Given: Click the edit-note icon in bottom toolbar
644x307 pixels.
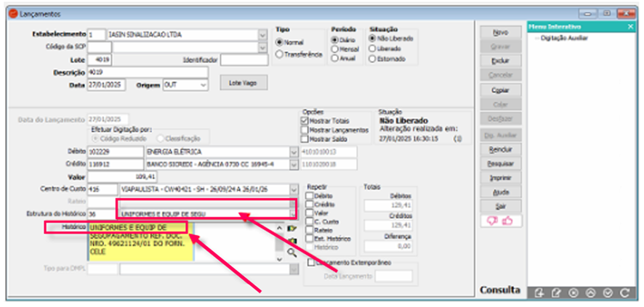Looking at the screenshot, I should [x=556, y=292].
